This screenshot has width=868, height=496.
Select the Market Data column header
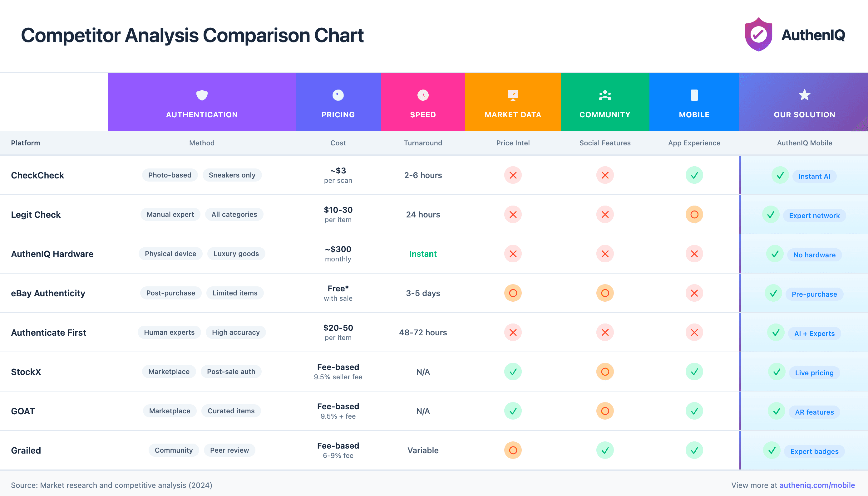click(513, 114)
